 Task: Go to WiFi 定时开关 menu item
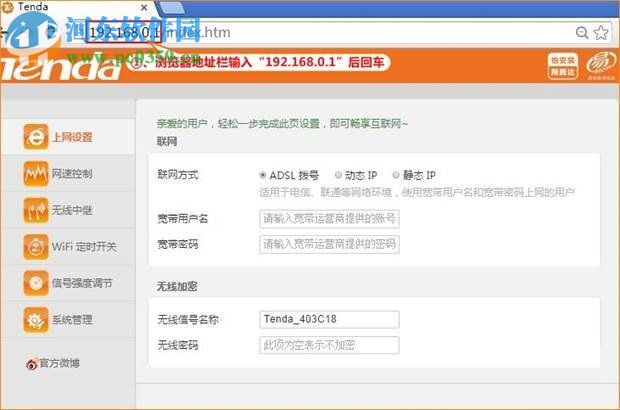(84, 247)
